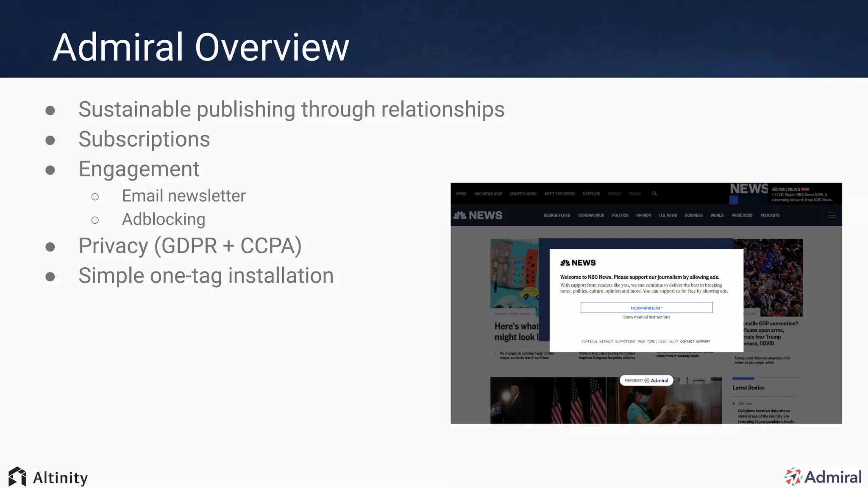Open NBC NEWS NOW in the top bar

488,194
